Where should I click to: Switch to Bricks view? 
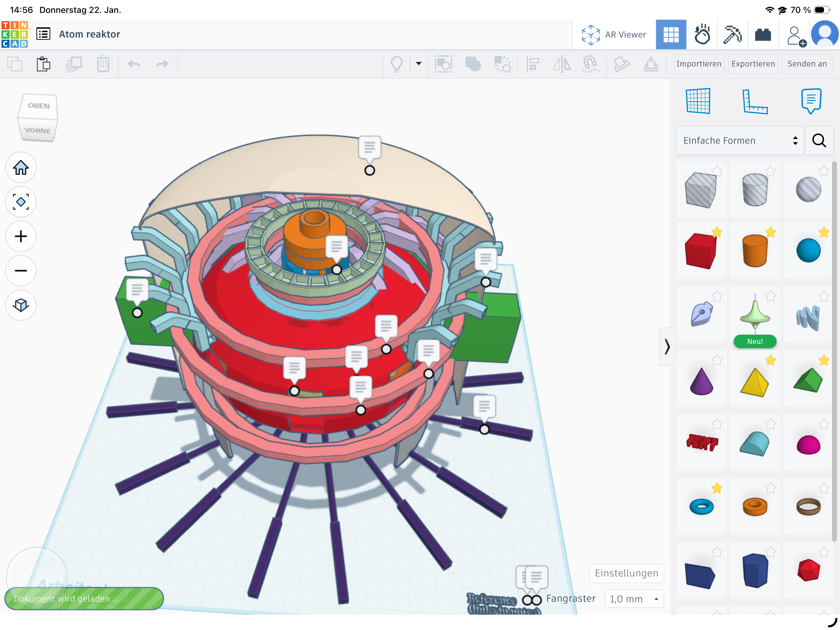[x=763, y=34]
